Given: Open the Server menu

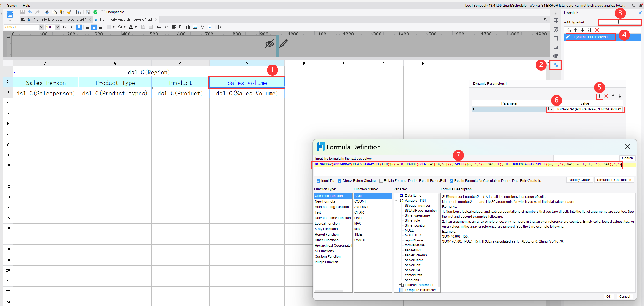Looking at the screenshot, I should tap(12, 5).
